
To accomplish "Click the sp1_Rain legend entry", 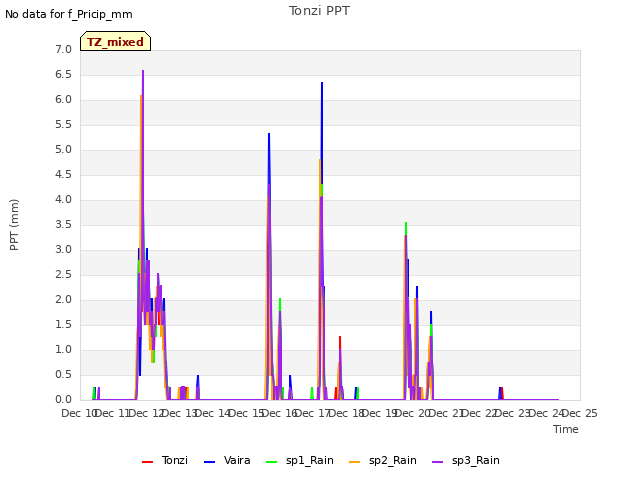I will (300, 460).
